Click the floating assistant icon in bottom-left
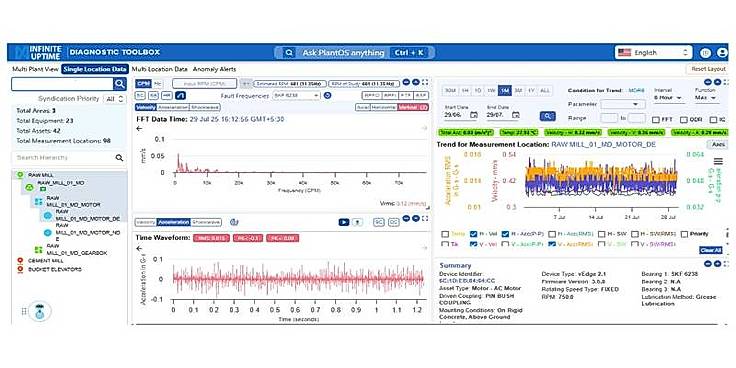Screen dimensions: 736x368 [40, 311]
